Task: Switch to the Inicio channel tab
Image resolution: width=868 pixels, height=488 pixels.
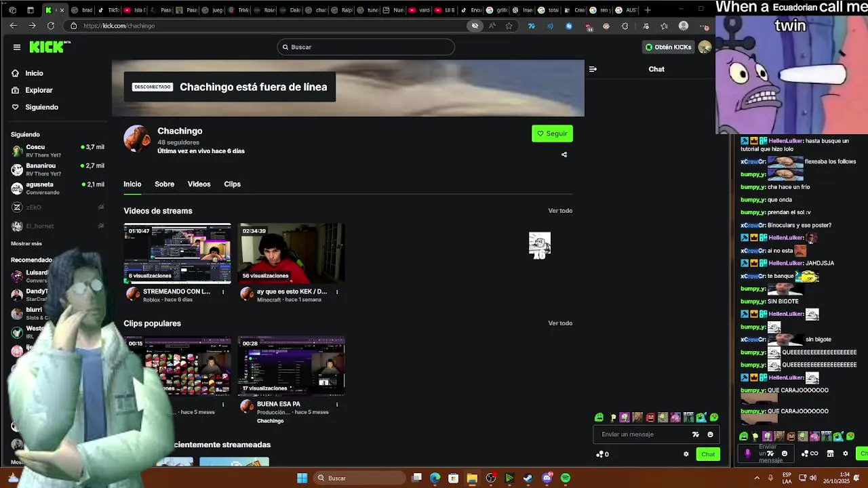Action: click(x=132, y=184)
